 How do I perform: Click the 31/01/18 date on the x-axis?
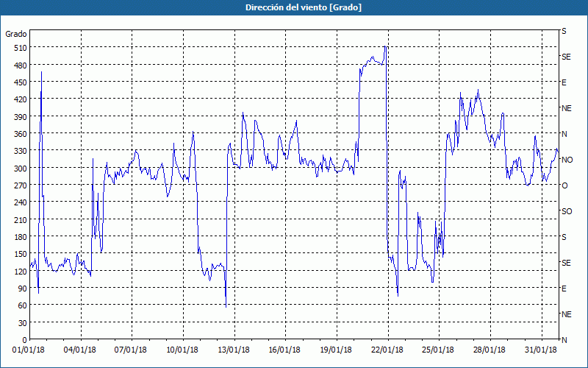tap(541, 350)
